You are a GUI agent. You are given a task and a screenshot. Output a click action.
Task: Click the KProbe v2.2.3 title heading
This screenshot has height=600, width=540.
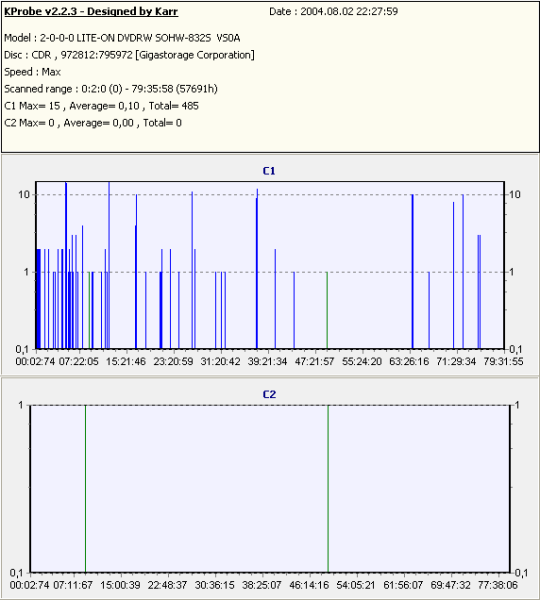(x=91, y=11)
